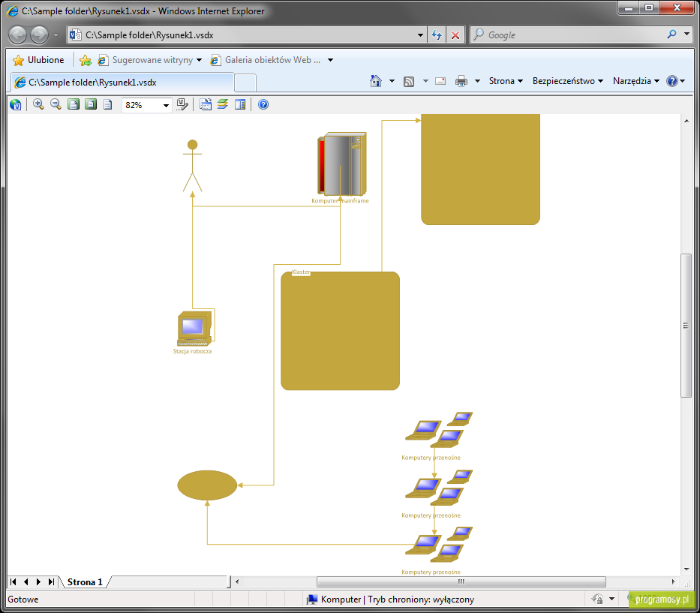Click the scroll left arrow
This screenshot has height=613, width=700.
click(237, 581)
